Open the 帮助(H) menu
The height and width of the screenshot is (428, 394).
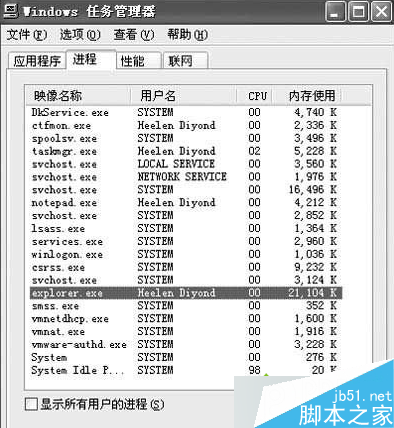coord(188,34)
